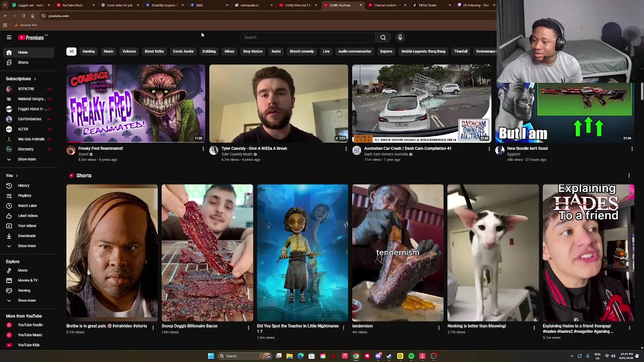
Task: Open Spotify from the taskbar
Action: click(411, 356)
